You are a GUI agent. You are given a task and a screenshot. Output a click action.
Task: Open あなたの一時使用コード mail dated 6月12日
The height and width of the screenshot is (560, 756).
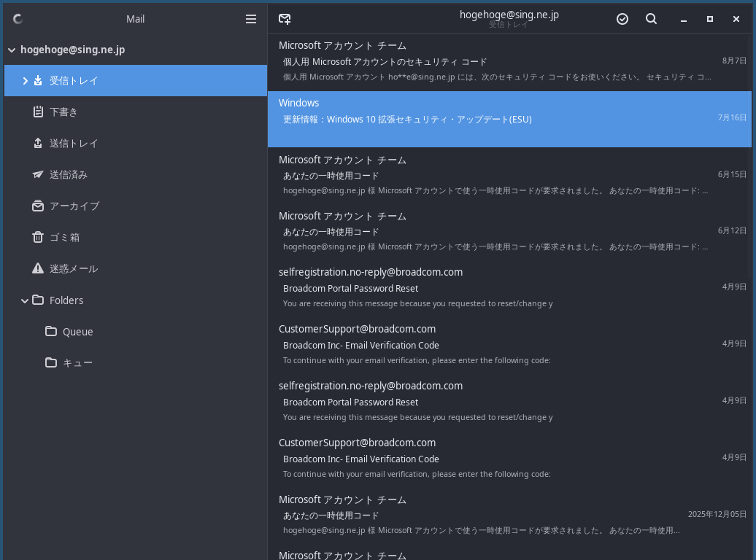click(509, 231)
